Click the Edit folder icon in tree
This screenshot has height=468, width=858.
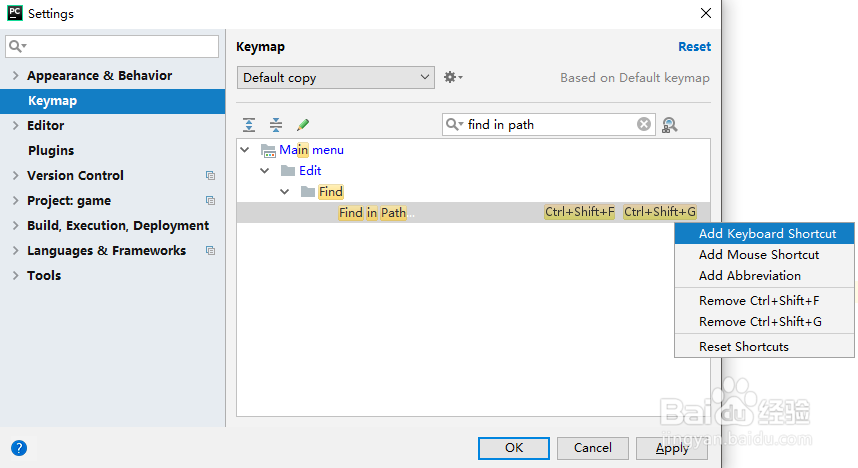288,171
